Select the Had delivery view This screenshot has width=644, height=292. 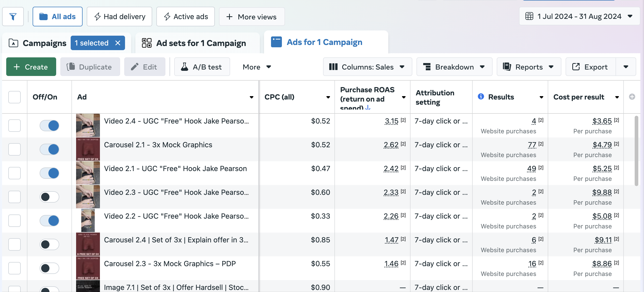click(119, 17)
